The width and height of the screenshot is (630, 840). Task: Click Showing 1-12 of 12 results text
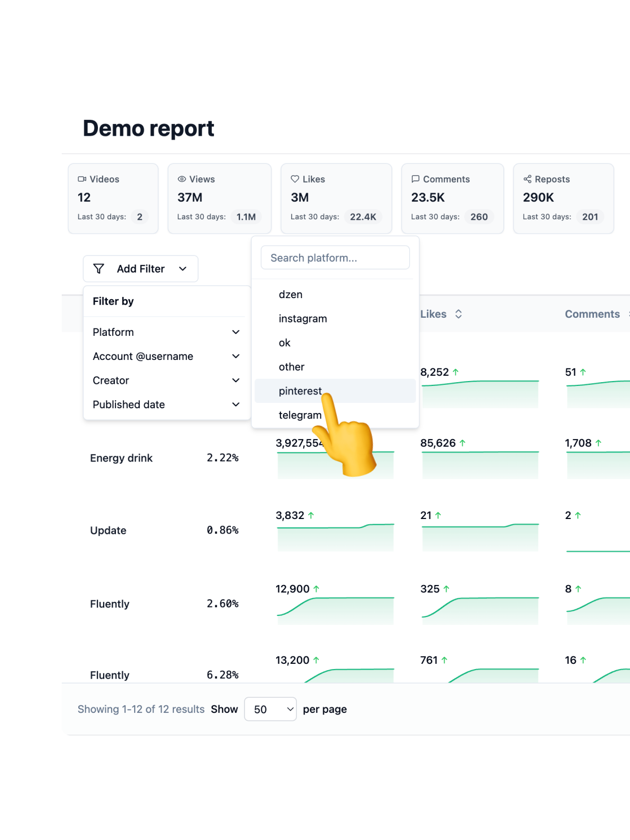tap(141, 709)
